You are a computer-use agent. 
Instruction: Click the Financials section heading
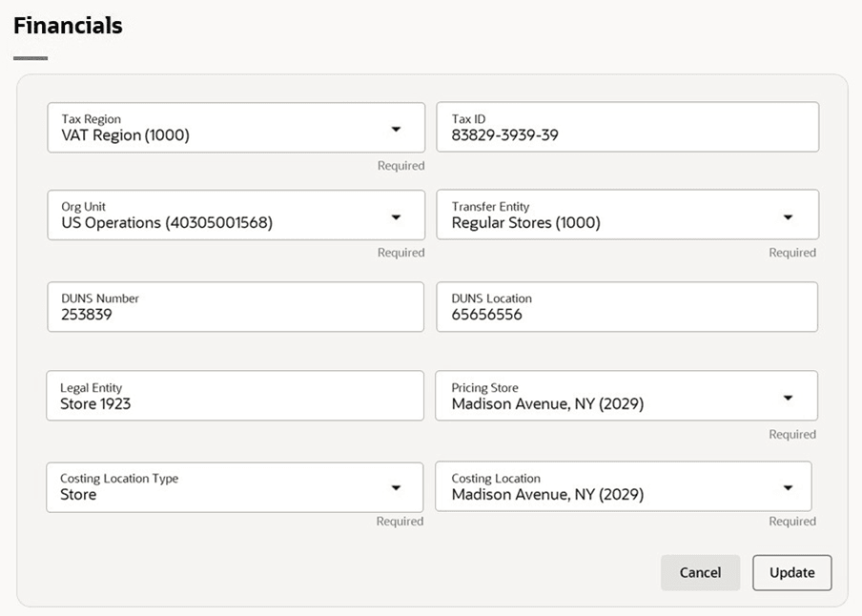pyautogui.click(x=68, y=26)
